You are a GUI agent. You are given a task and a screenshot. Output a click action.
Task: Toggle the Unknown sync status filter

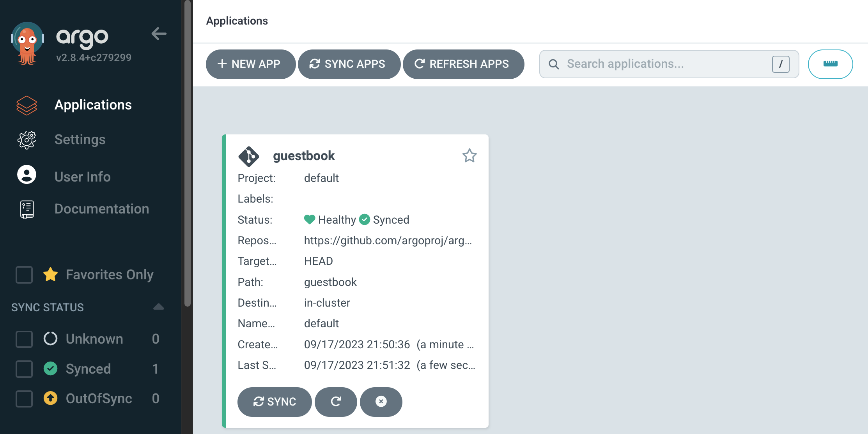tap(24, 339)
